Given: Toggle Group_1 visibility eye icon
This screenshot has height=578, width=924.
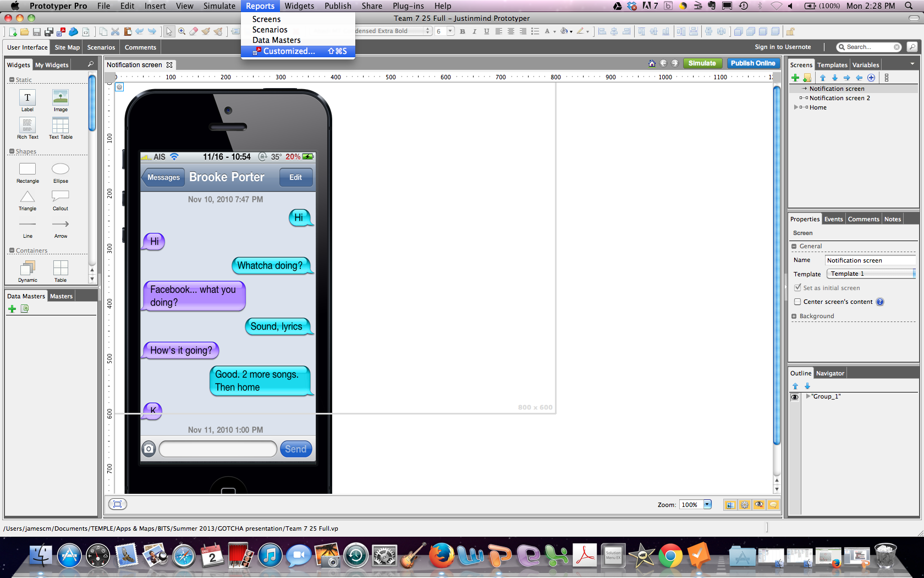Looking at the screenshot, I should point(795,397).
